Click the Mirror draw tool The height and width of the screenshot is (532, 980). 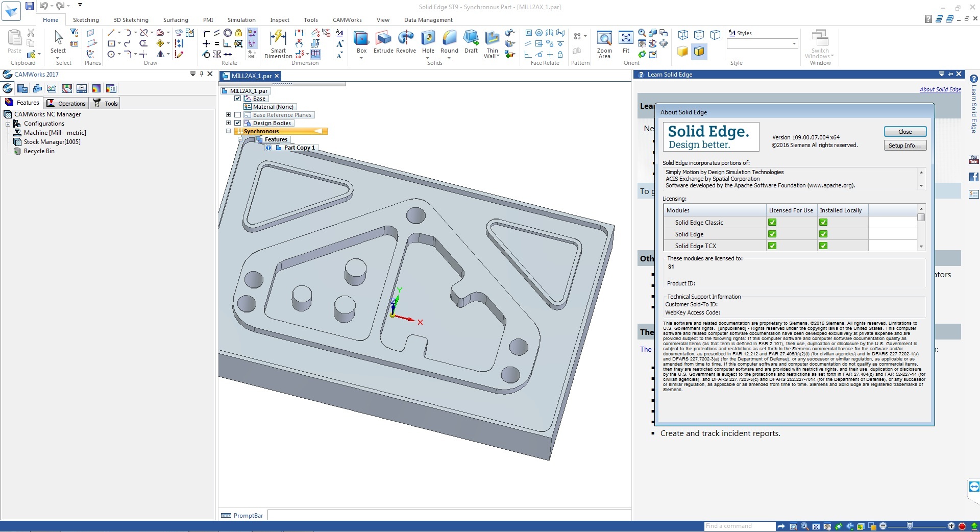[x=161, y=54]
